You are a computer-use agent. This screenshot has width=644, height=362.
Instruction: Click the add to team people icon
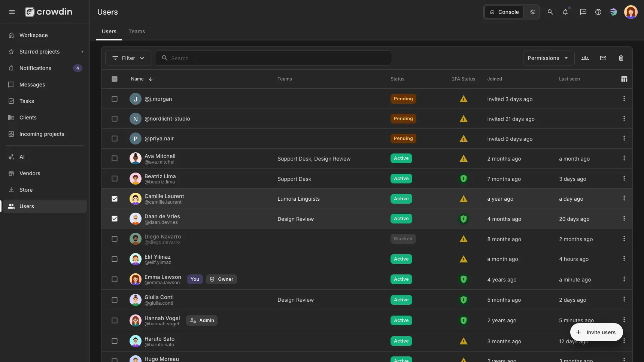pyautogui.click(x=585, y=58)
